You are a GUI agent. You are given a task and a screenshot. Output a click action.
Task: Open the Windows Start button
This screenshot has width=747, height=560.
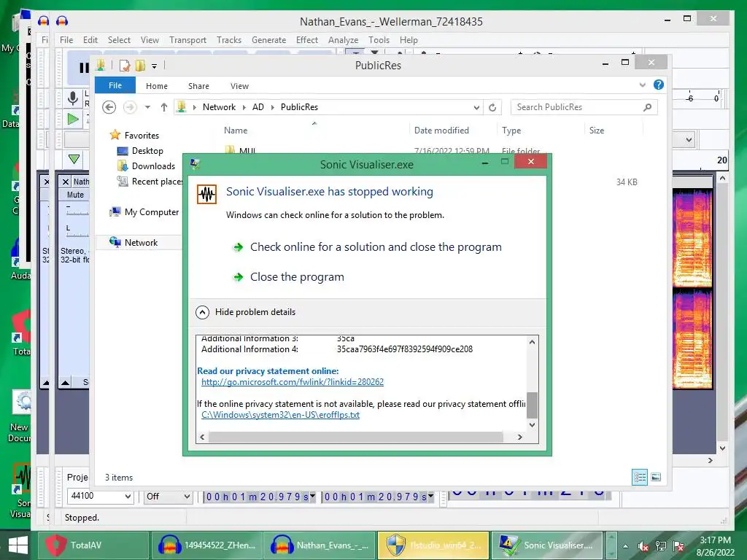tap(18, 545)
